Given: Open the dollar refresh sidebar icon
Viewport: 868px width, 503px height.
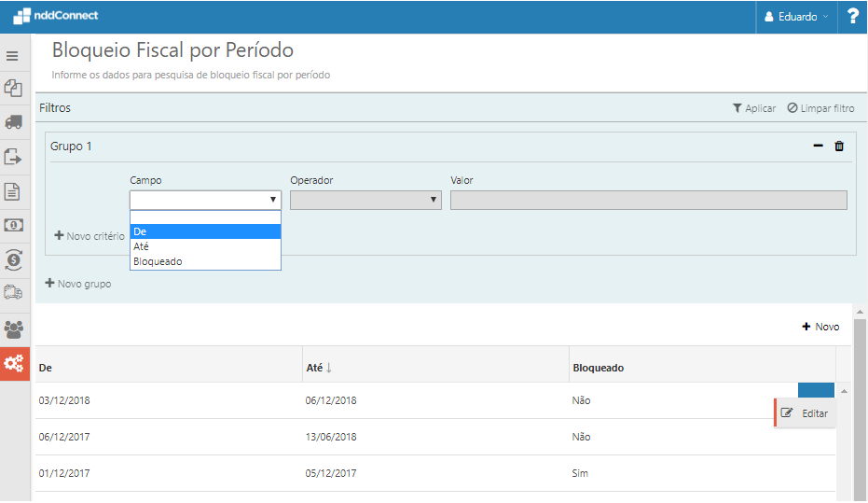Looking at the screenshot, I should pos(13,259).
